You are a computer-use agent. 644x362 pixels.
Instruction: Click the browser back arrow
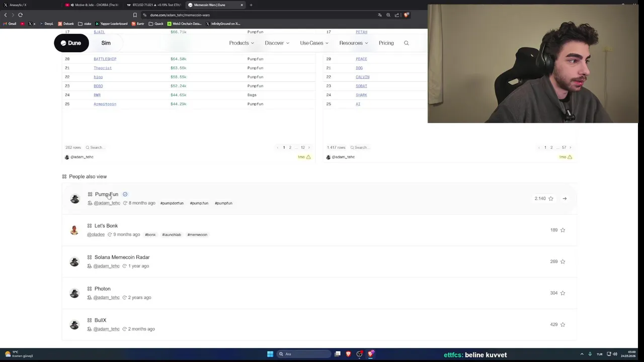pos(6,15)
